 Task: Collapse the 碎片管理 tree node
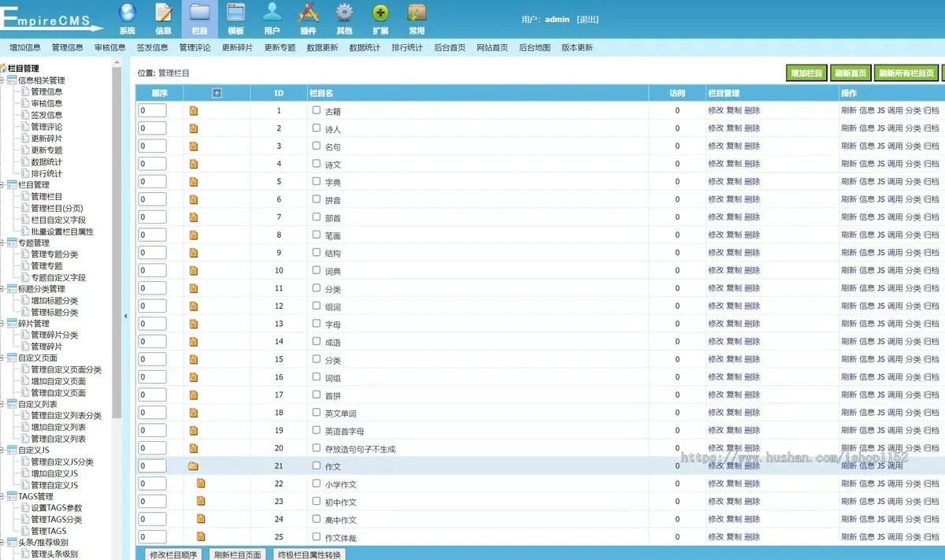pos(2,323)
